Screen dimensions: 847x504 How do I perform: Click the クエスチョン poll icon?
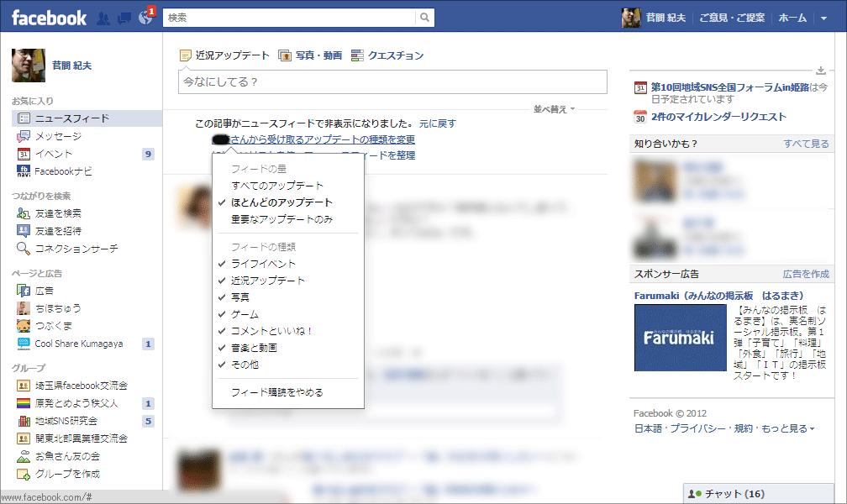357,55
